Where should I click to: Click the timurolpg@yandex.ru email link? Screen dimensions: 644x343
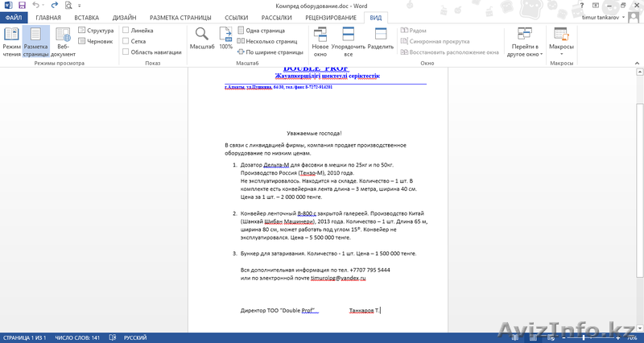click(x=332, y=278)
